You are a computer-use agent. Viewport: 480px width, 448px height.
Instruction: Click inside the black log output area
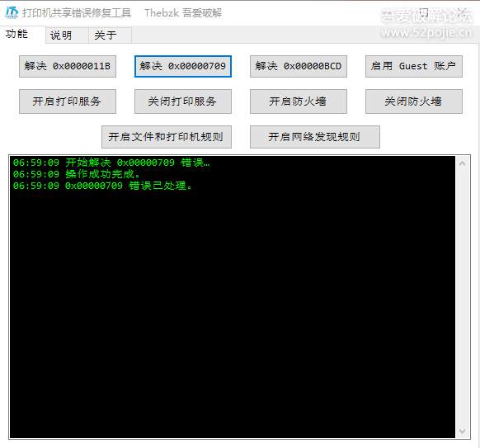coord(233,306)
